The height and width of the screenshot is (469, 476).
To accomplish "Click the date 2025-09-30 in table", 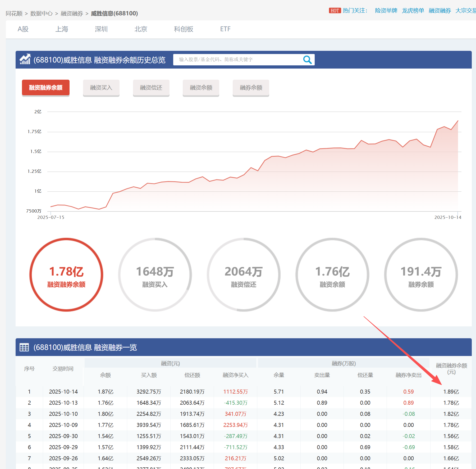I will tap(63, 436).
